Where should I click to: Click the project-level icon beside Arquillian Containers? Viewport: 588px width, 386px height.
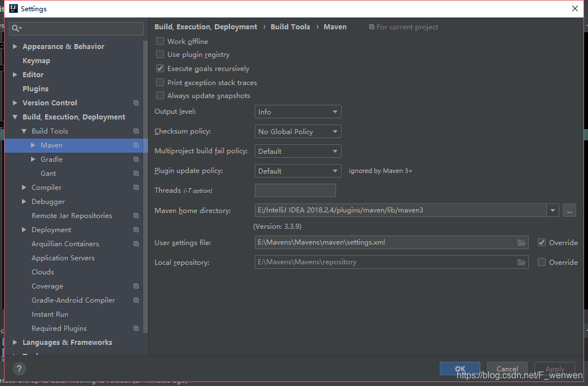coord(136,243)
